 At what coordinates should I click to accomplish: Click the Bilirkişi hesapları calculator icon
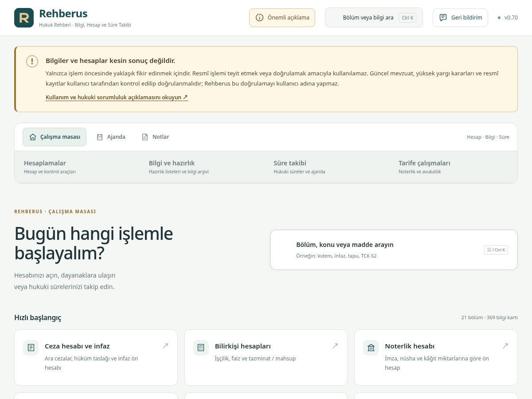click(201, 348)
